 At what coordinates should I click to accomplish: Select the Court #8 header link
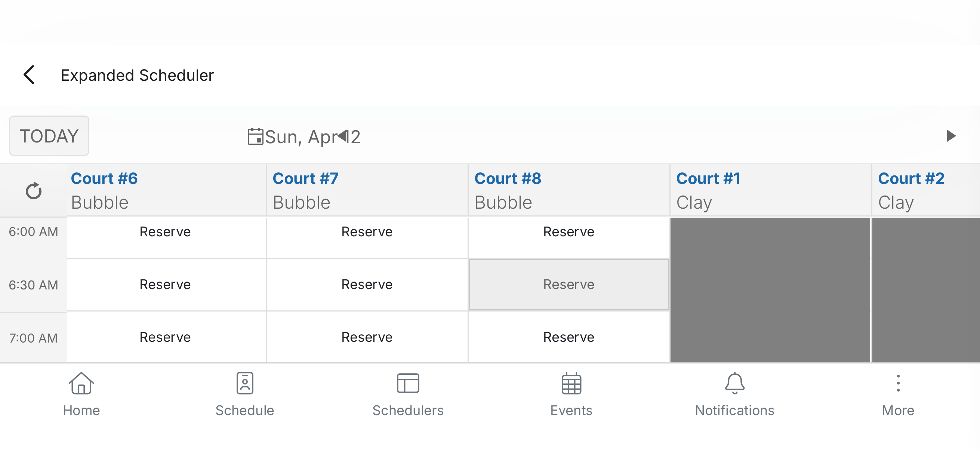508,179
